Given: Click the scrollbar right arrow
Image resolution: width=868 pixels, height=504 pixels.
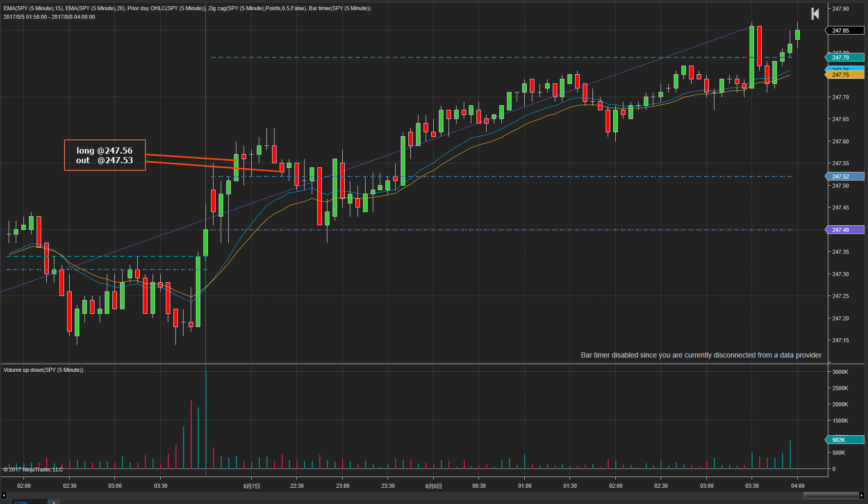Looking at the screenshot, I should pos(861,495).
